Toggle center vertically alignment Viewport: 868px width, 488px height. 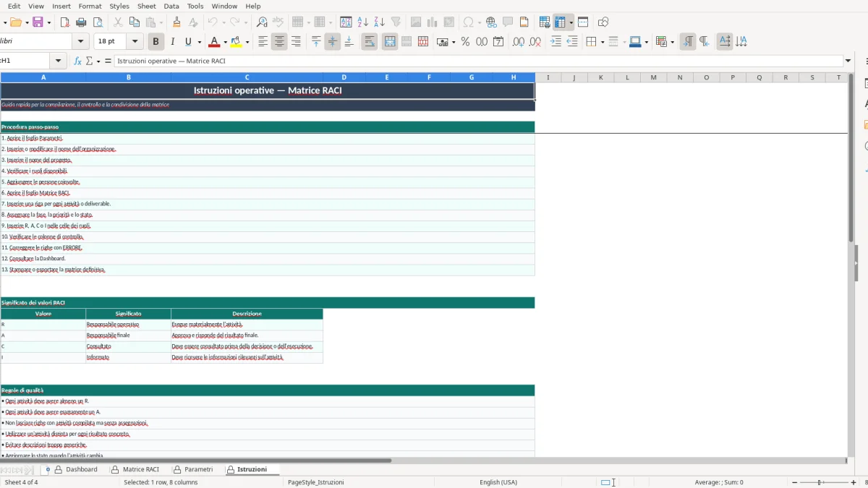tap(333, 42)
